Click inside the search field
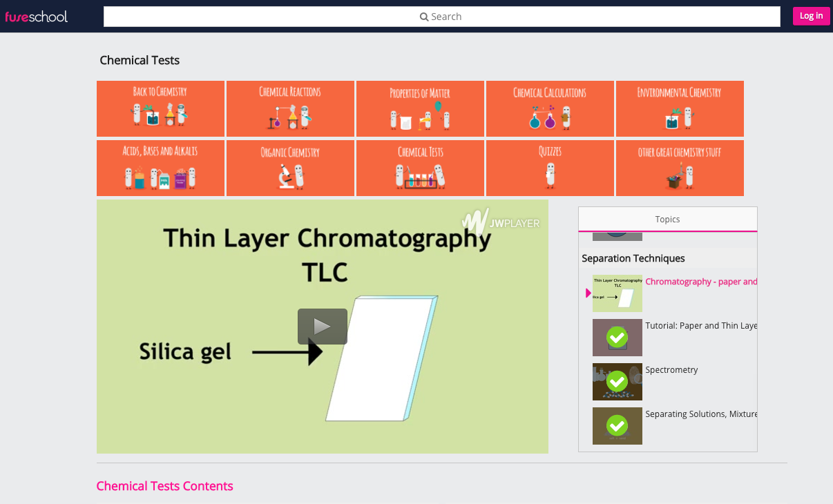 pos(441,16)
